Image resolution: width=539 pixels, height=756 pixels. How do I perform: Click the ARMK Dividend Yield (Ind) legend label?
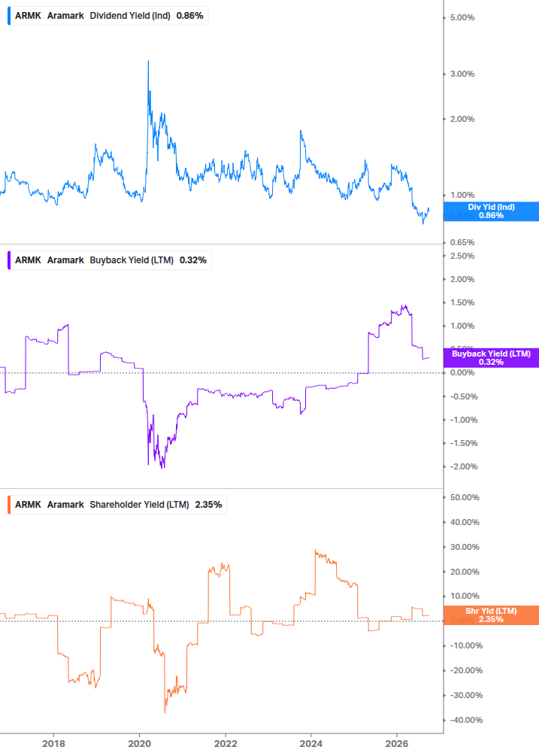[109, 16]
